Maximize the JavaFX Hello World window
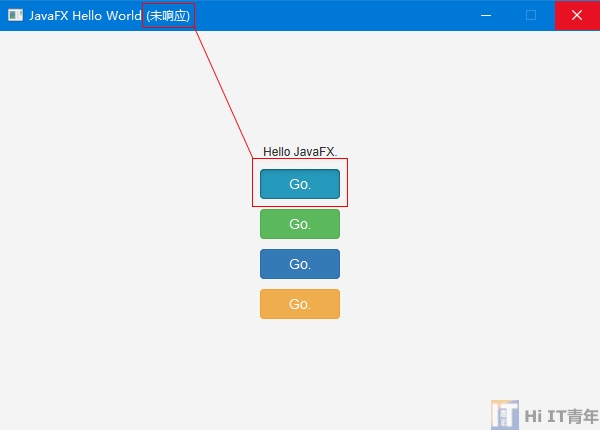This screenshot has height=430, width=600. coord(531,15)
